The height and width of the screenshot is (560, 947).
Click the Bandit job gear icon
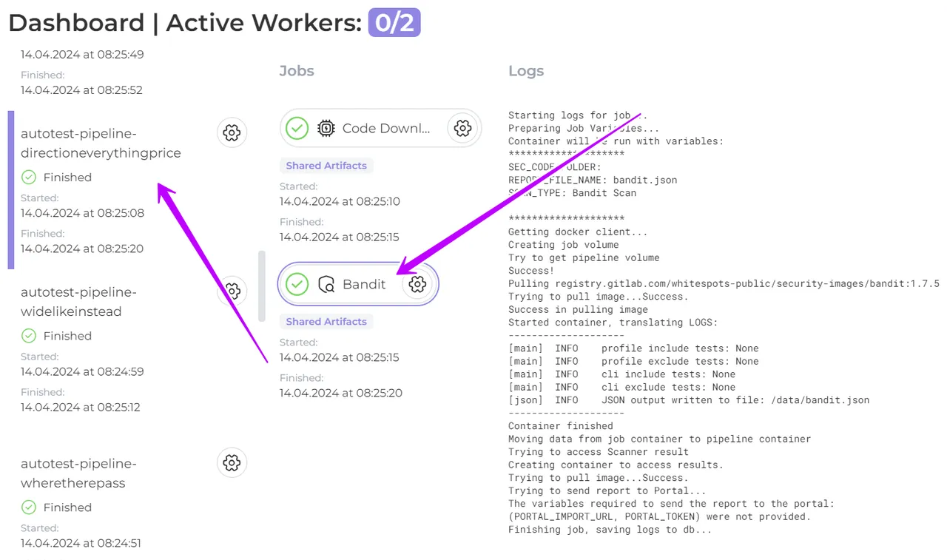pos(417,284)
